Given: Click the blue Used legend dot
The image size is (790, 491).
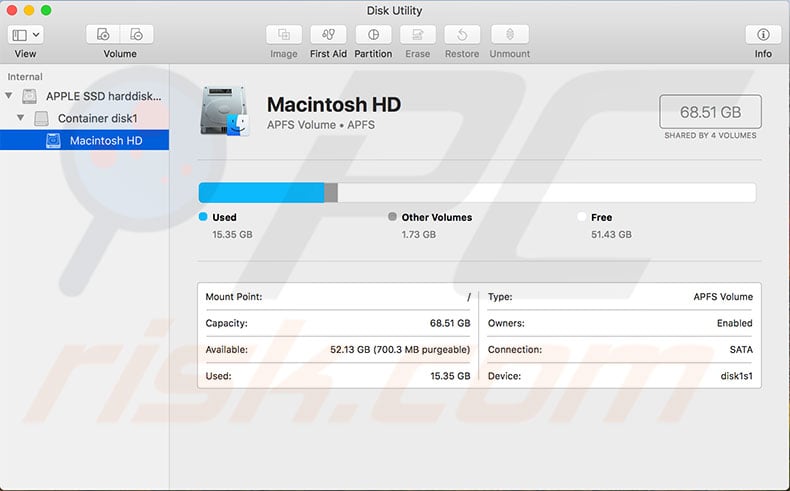Looking at the screenshot, I should pyautogui.click(x=203, y=217).
